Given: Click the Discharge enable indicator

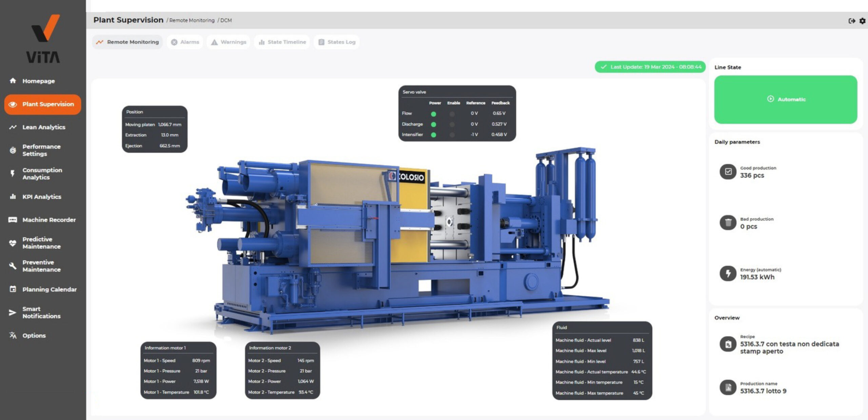Looking at the screenshot, I should tap(452, 124).
